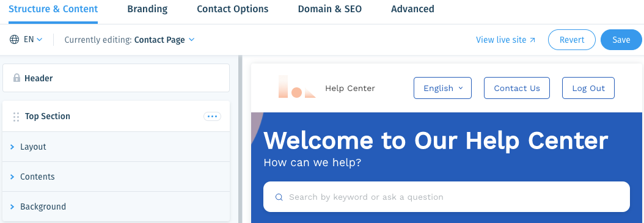Grab the Top Section drag handle icon
Image resolution: width=644 pixels, height=223 pixels.
point(16,117)
